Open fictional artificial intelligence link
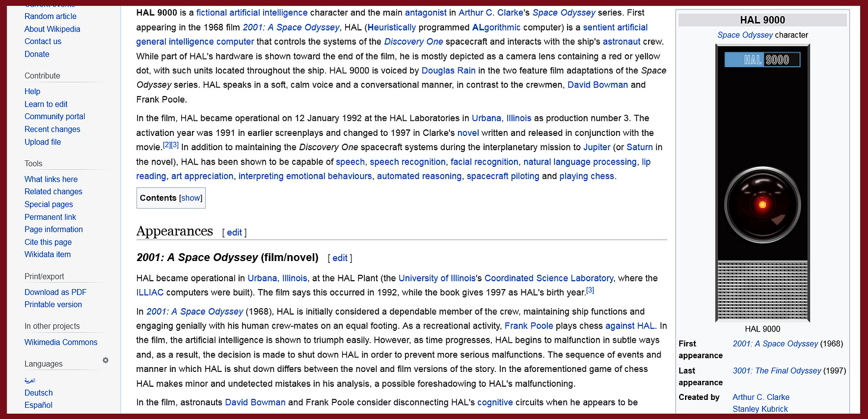868x419 pixels. 252,13
